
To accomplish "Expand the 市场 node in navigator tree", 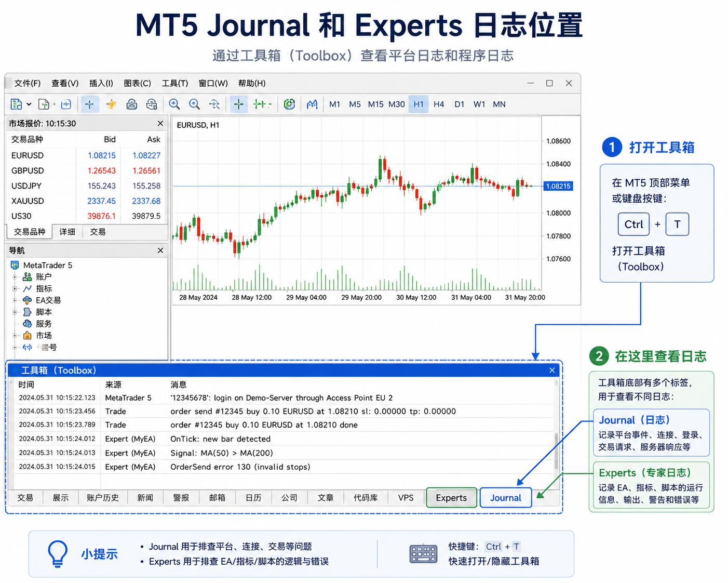I will [15, 336].
